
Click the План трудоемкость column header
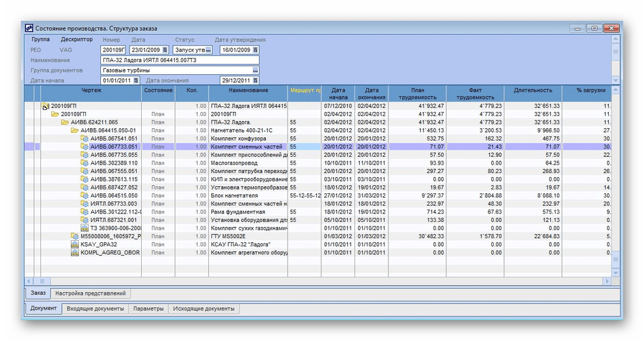417,94
